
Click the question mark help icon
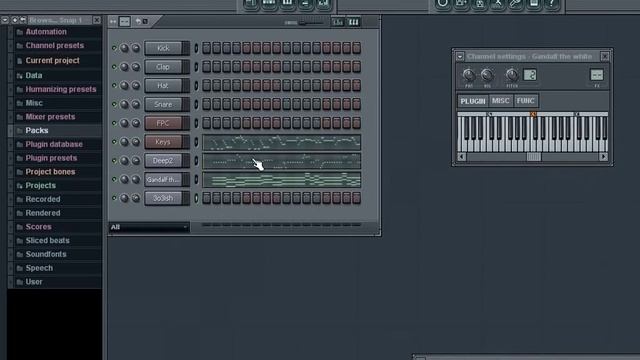pos(551,4)
